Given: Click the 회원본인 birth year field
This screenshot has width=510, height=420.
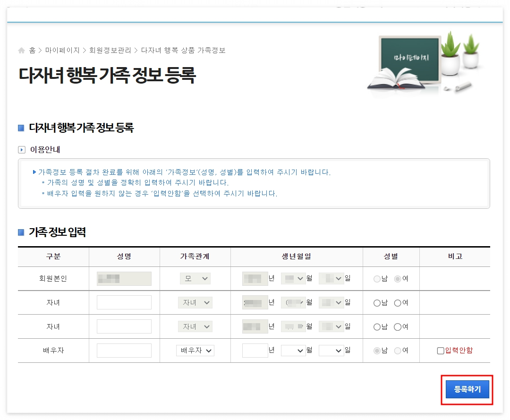Looking at the screenshot, I should pos(255,278).
